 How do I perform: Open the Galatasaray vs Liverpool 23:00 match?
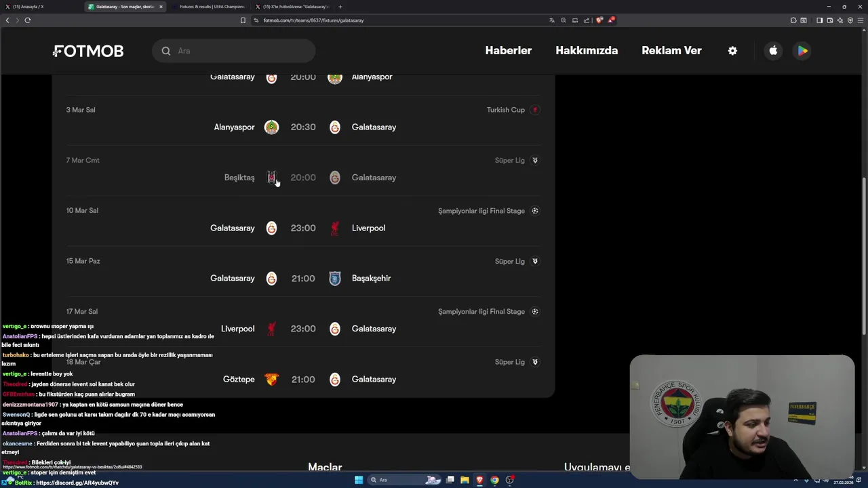pyautogui.click(x=303, y=228)
